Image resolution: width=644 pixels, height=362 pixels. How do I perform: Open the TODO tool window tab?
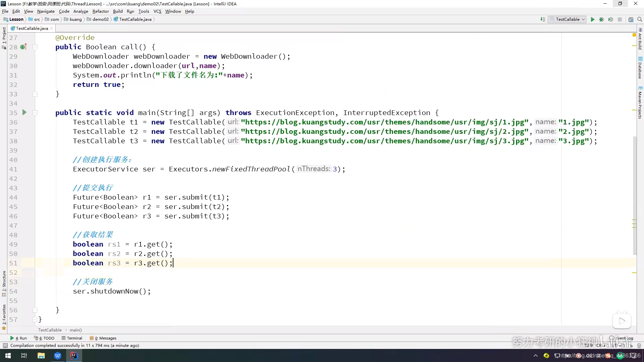click(x=44, y=338)
